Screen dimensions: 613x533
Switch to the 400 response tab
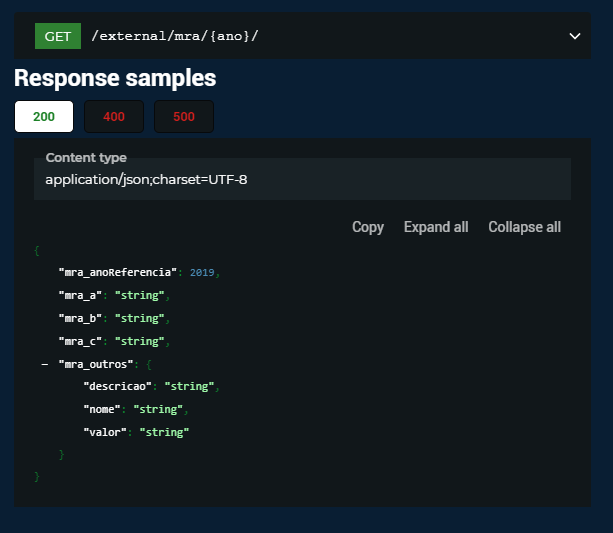coord(114,117)
